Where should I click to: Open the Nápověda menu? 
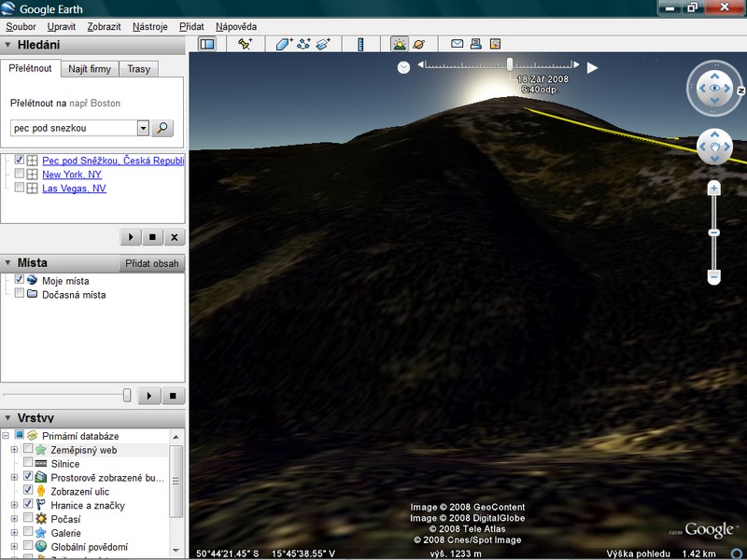[x=236, y=27]
